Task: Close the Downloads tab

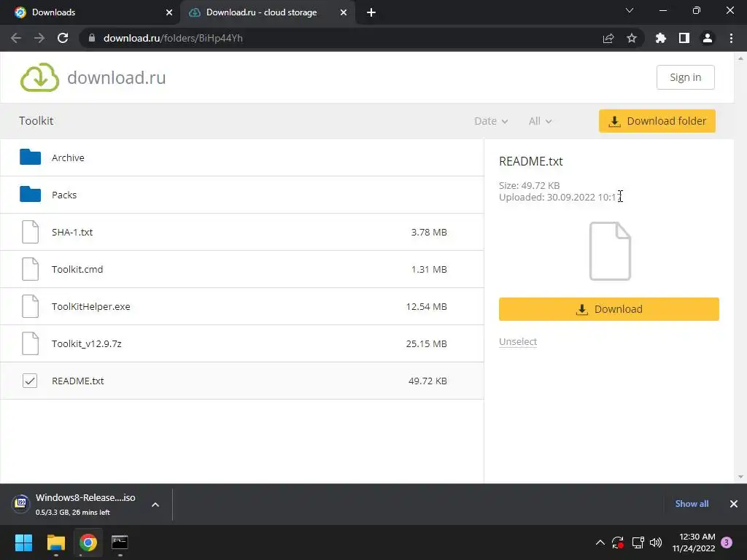Action: 169,12
